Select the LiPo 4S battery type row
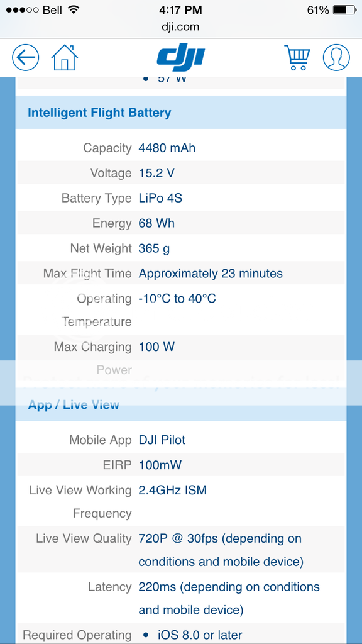The width and height of the screenshot is (362, 644). (x=180, y=198)
